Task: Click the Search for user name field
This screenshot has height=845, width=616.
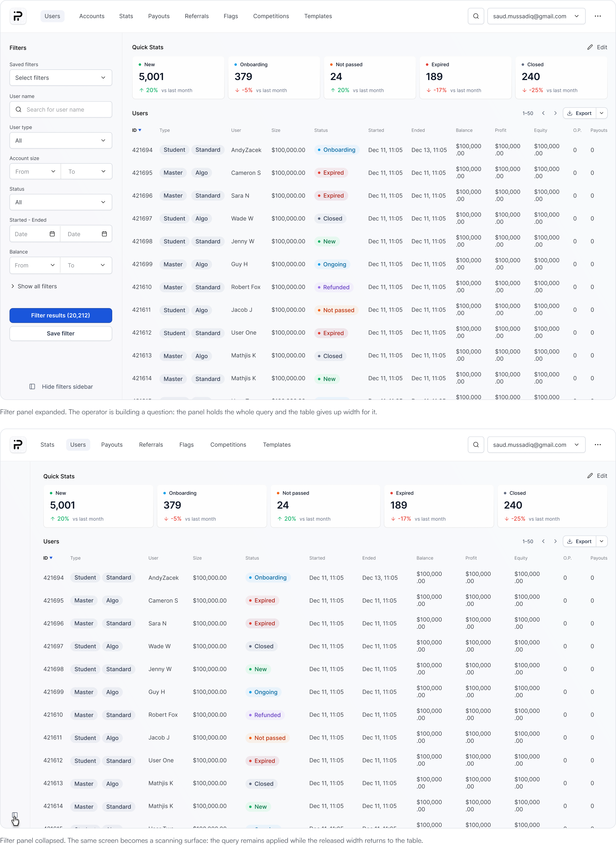Action: [x=61, y=109]
